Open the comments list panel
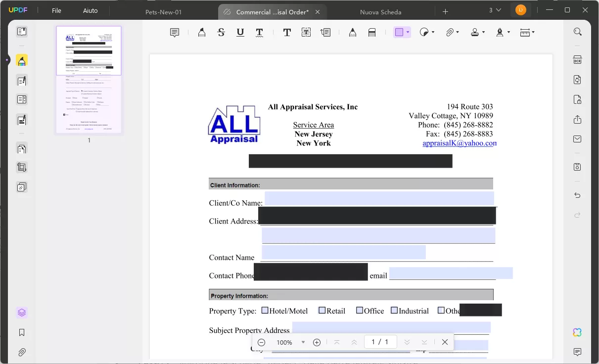This screenshot has width=599, height=364. click(x=577, y=352)
